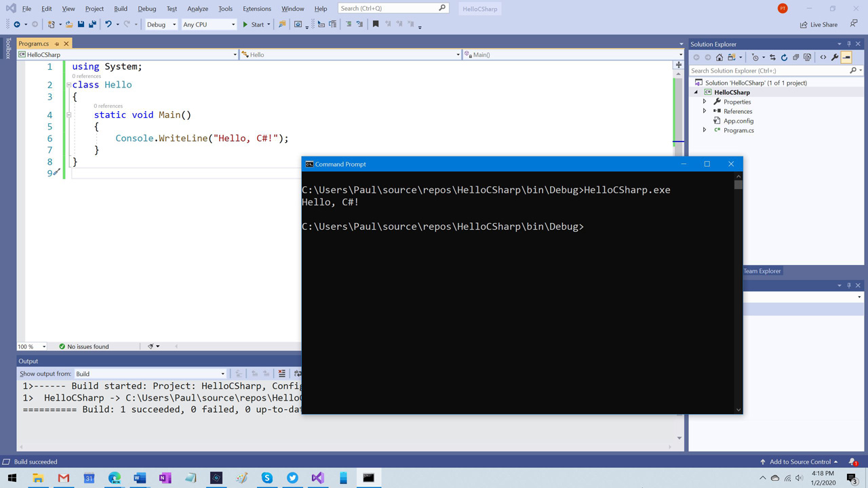
Task: Open the Any CPU platform dropdown
Action: (209, 24)
